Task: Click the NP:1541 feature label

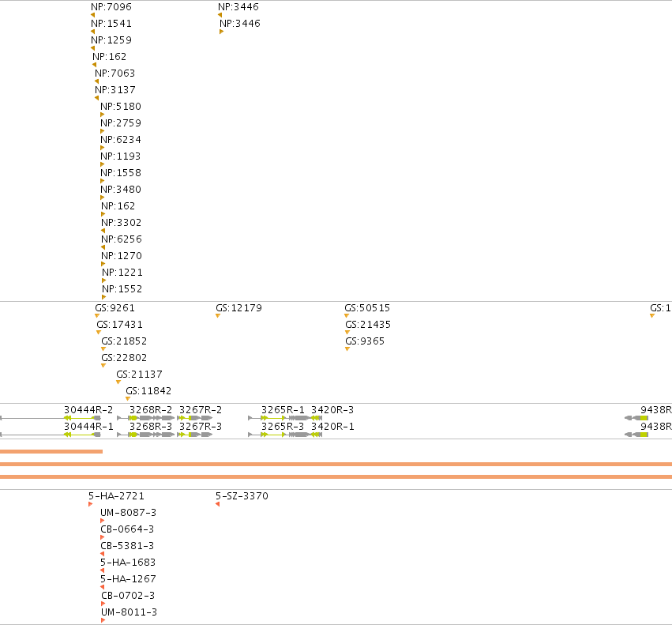Action: [x=111, y=24]
